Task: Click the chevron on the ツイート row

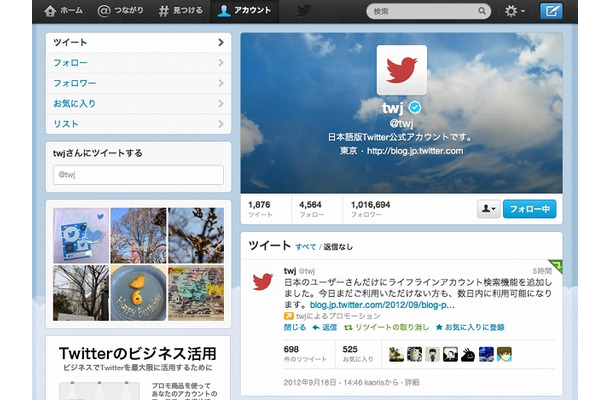Action: point(221,42)
